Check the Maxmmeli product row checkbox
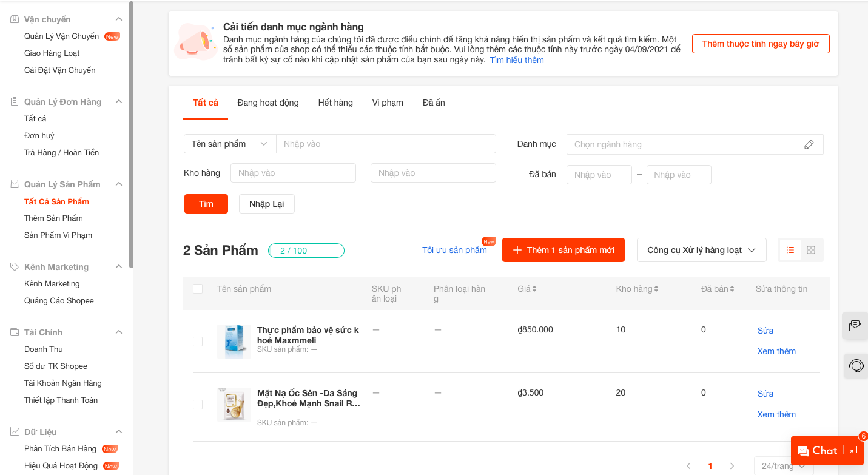This screenshot has width=868, height=475. 198,342
